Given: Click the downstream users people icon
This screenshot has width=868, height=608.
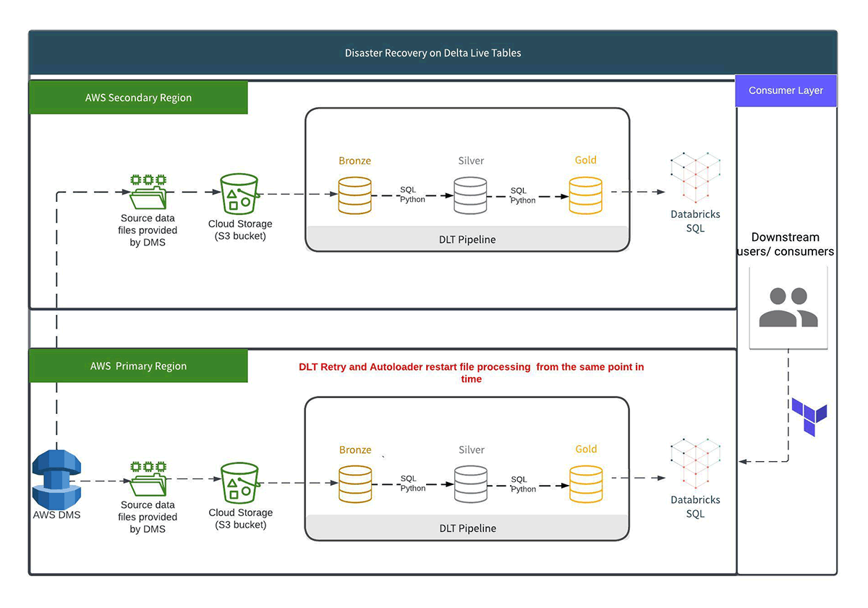Looking at the screenshot, I should (x=787, y=307).
